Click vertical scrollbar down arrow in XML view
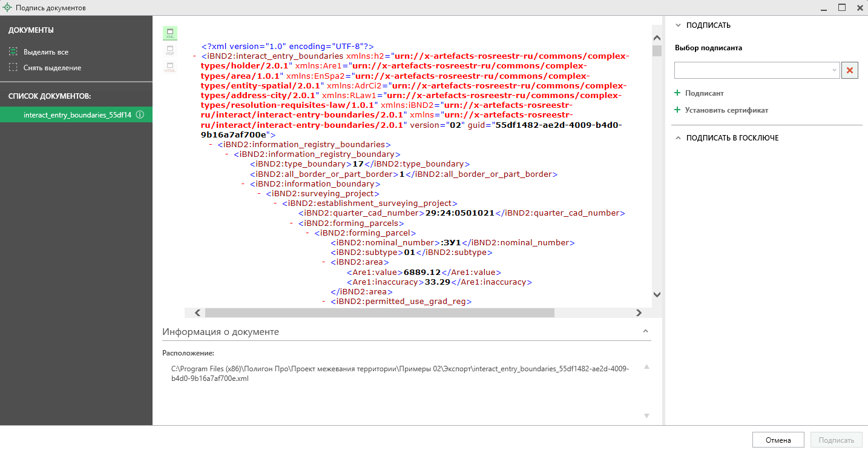The width and height of the screenshot is (868, 453). click(x=657, y=294)
